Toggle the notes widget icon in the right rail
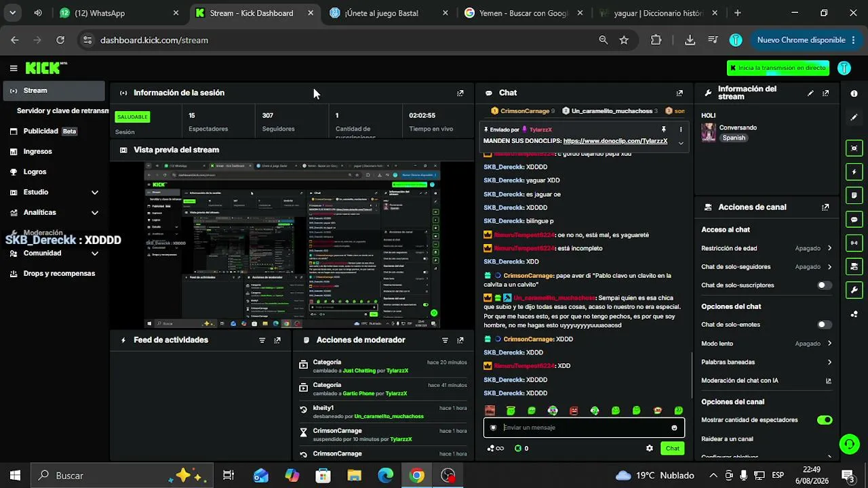 point(854,195)
